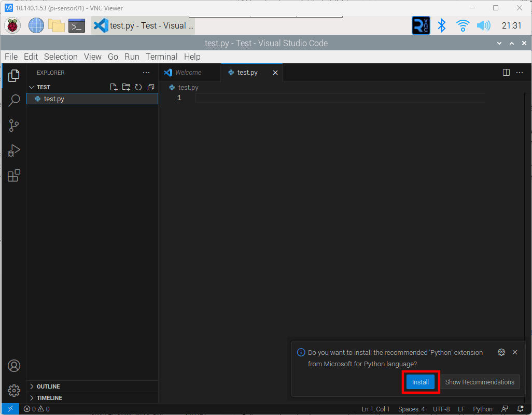Open the Help menu

(x=192, y=57)
